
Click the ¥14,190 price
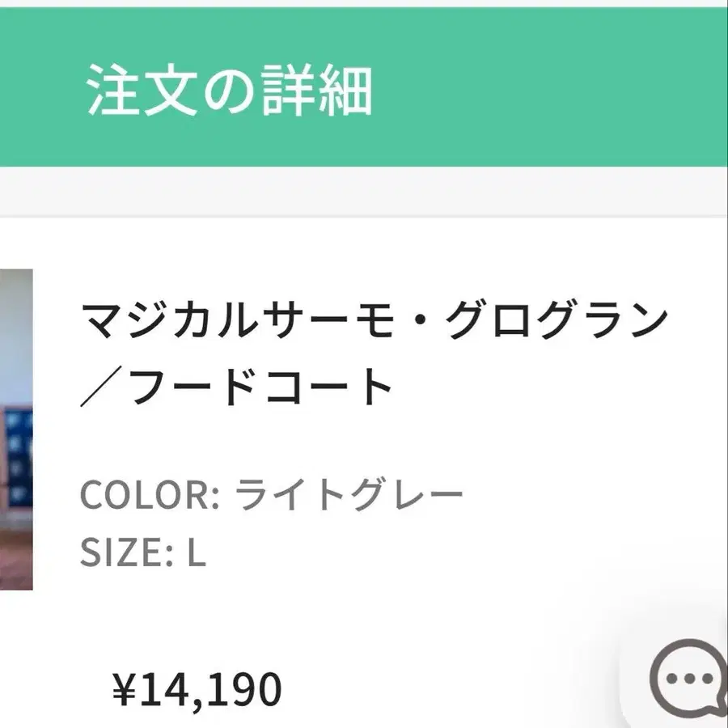197,689
